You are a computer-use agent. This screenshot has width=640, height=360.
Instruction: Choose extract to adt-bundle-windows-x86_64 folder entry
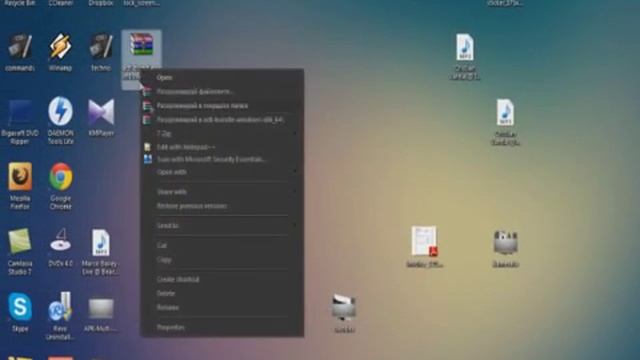[x=222, y=120]
